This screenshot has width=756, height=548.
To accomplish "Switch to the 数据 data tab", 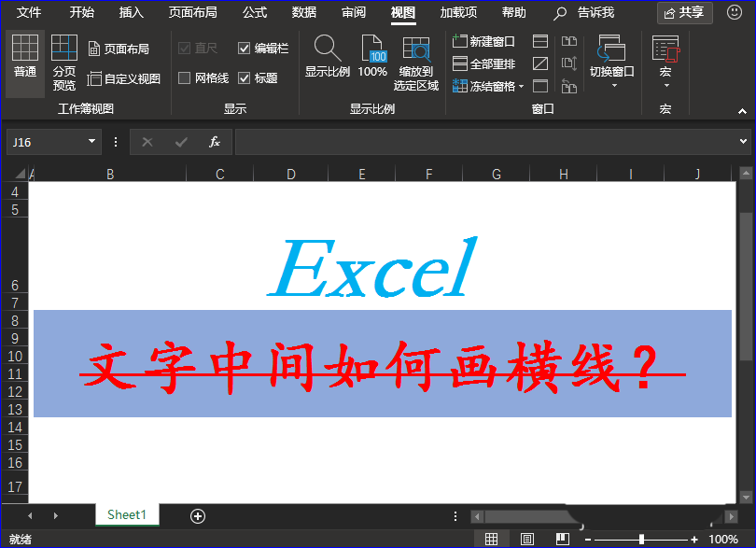I will point(304,12).
